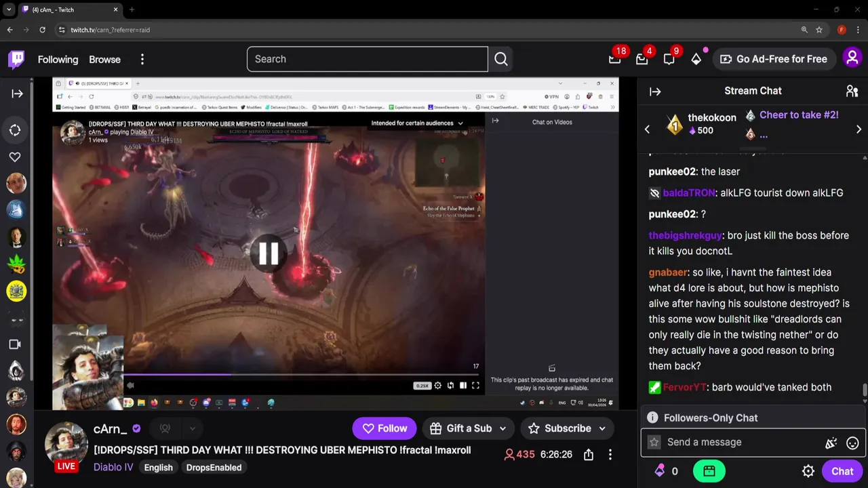Screen dimensions: 868x488
Task: Expand 'Intended for certain audiences' dropdown in video
Action: point(416,123)
